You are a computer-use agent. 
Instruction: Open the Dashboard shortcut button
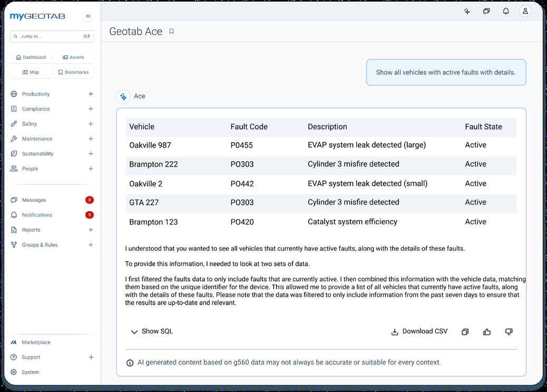pyautogui.click(x=31, y=57)
